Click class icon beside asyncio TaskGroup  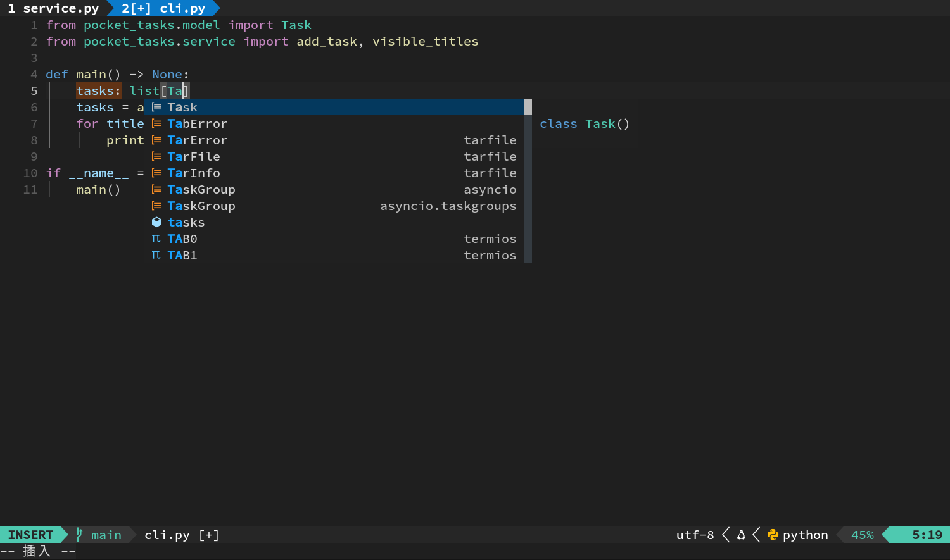tap(156, 189)
